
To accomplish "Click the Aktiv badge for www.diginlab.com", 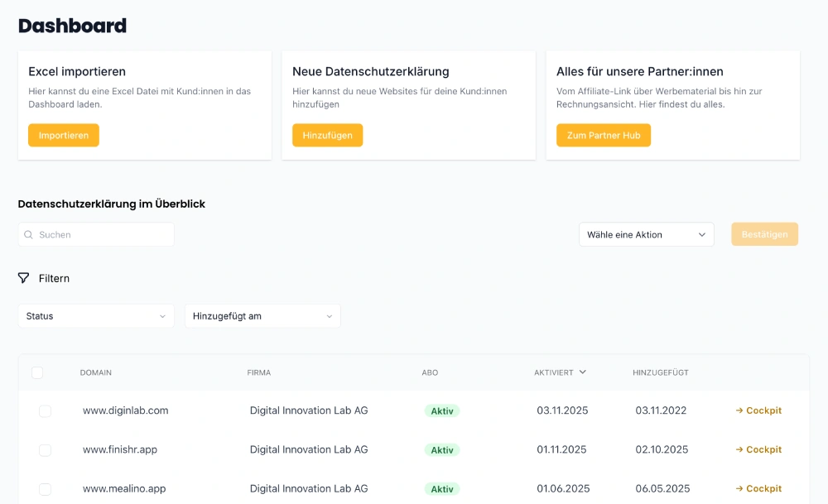I will [x=442, y=410].
